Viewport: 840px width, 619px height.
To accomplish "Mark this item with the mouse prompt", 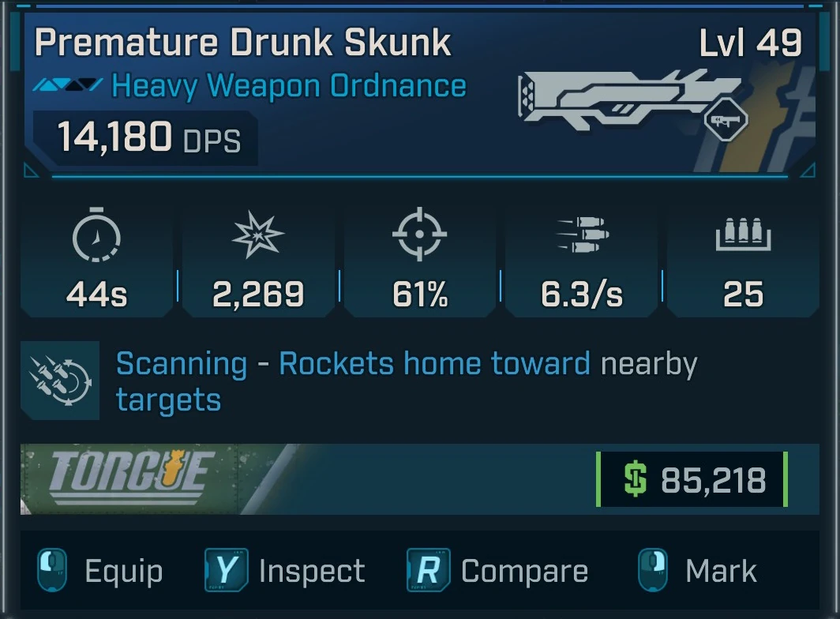I will [x=698, y=571].
